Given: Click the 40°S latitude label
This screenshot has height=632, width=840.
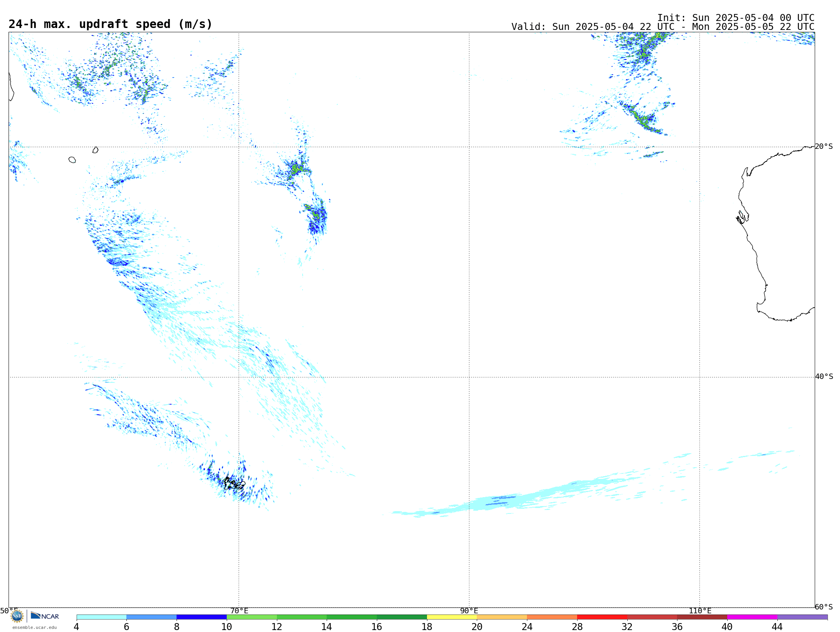Looking at the screenshot, I should 824,377.
